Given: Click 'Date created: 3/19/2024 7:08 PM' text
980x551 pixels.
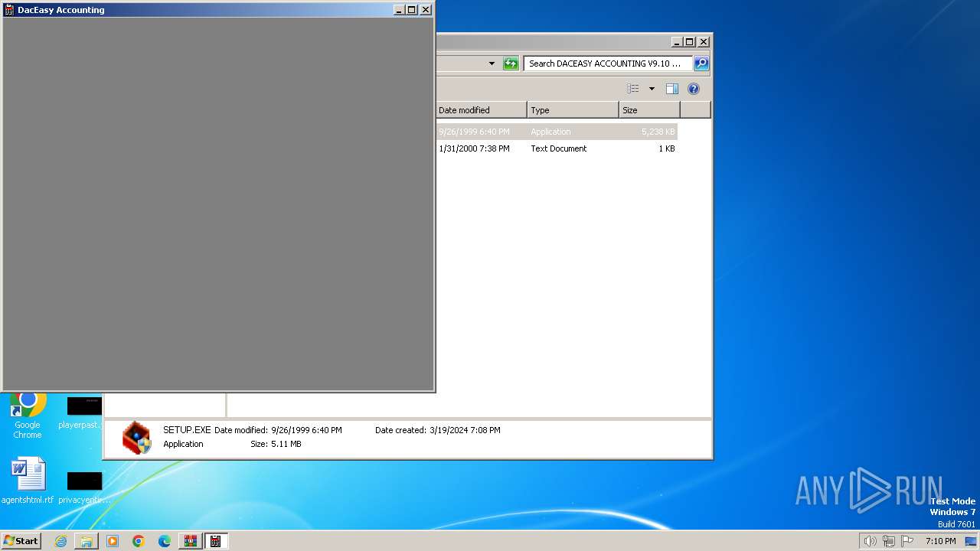Looking at the screenshot, I should point(438,430).
